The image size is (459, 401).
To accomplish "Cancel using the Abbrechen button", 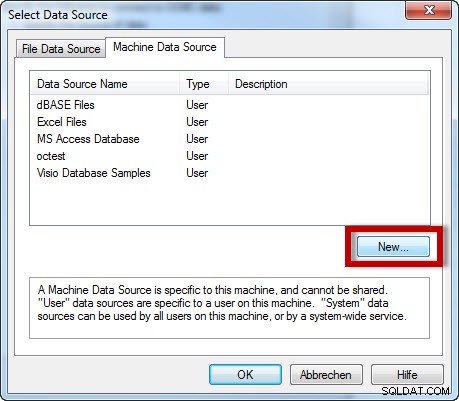I will tap(326, 375).
